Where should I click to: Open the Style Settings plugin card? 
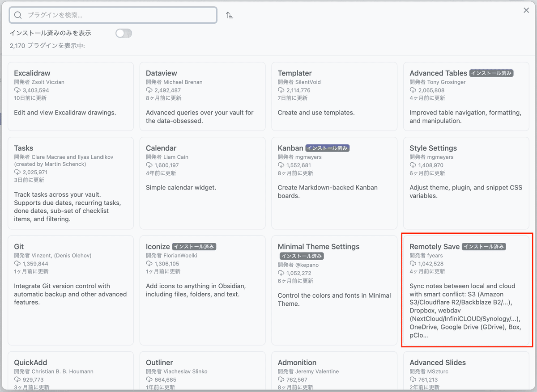(x=466, y=183)
